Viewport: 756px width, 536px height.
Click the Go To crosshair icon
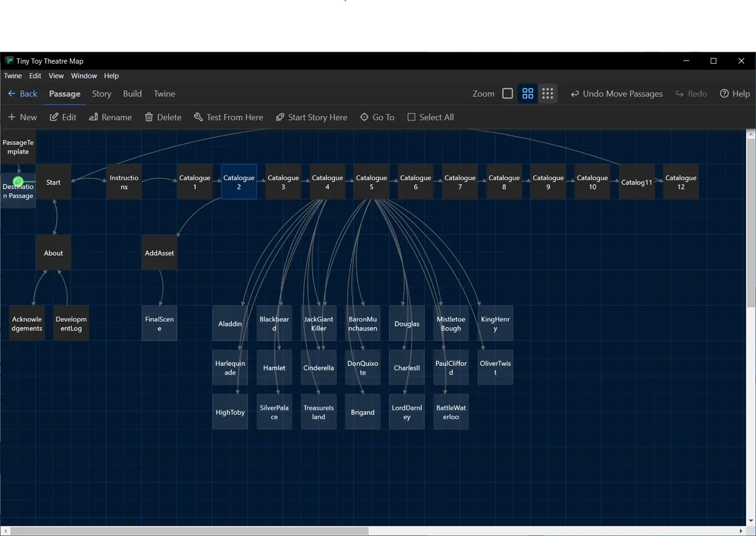pos(364,117)
